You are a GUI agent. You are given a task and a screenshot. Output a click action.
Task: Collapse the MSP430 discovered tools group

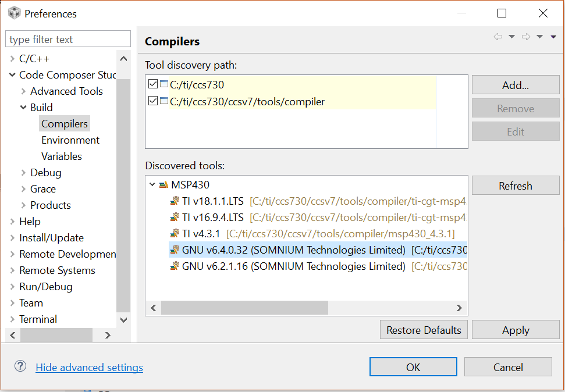coord(152,185)
